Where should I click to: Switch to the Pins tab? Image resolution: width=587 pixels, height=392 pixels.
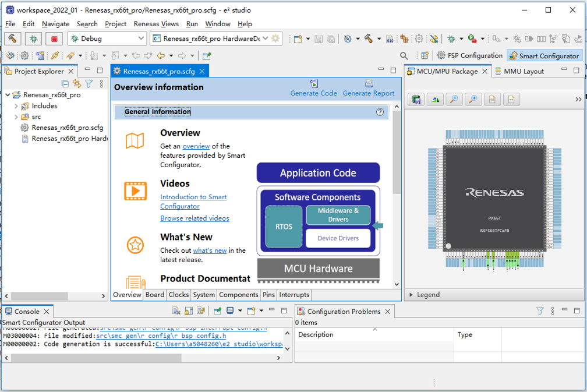[269, 295]
